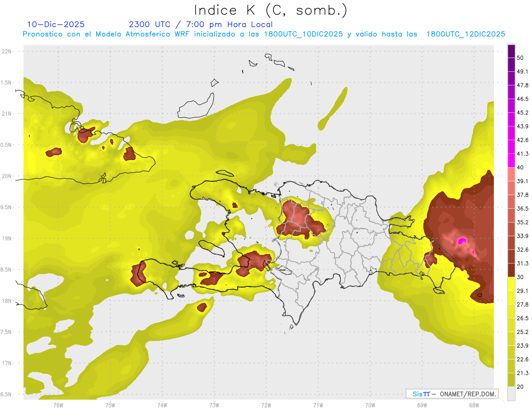532x411 pixels.
Task: Click the colorbar label '41.3'
Action: pyautogui.click(x=523, y=154)
